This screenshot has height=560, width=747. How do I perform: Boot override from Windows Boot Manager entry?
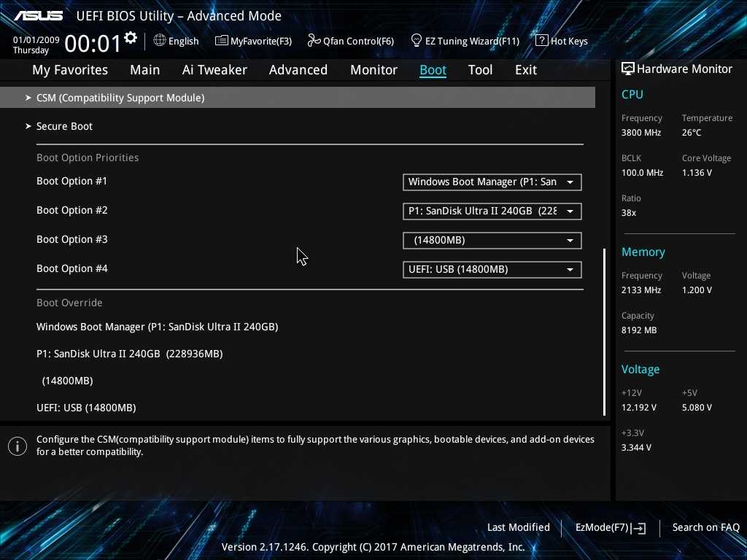(158, 327)
